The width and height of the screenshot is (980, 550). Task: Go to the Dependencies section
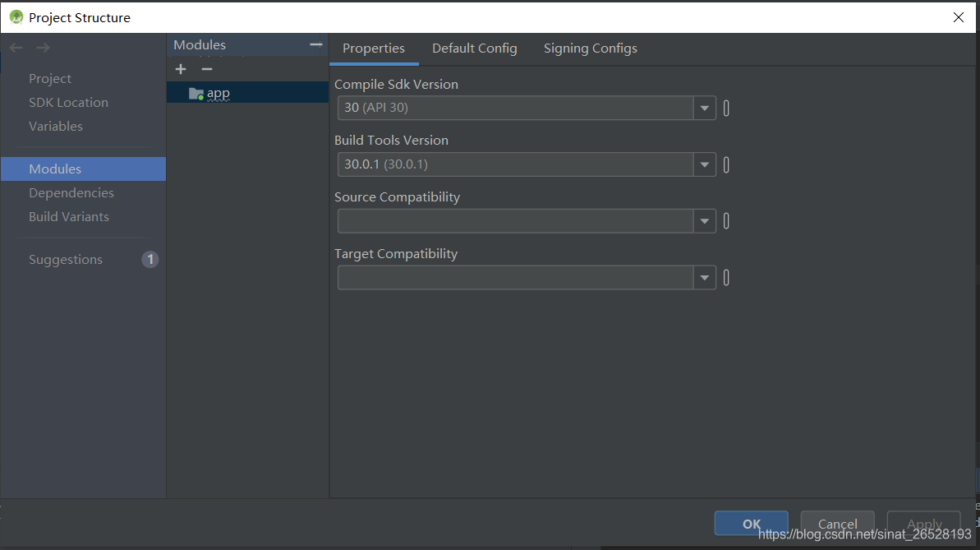click(x=71, y=192)
